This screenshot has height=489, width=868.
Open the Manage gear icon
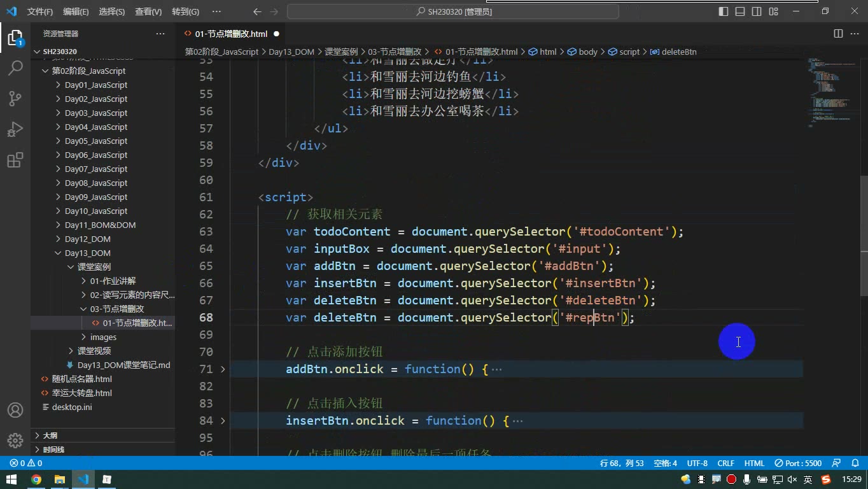15,441
